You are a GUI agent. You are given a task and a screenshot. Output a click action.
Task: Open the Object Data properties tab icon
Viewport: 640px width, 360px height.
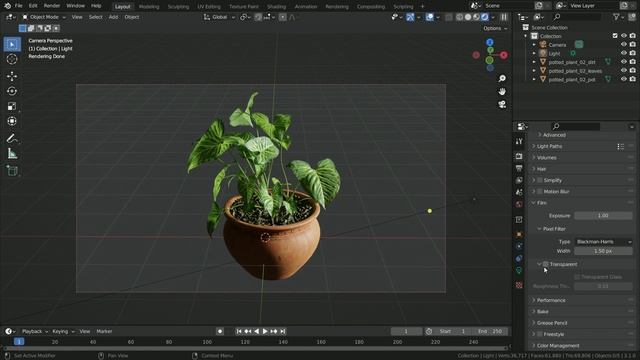[x=519, y=270]
